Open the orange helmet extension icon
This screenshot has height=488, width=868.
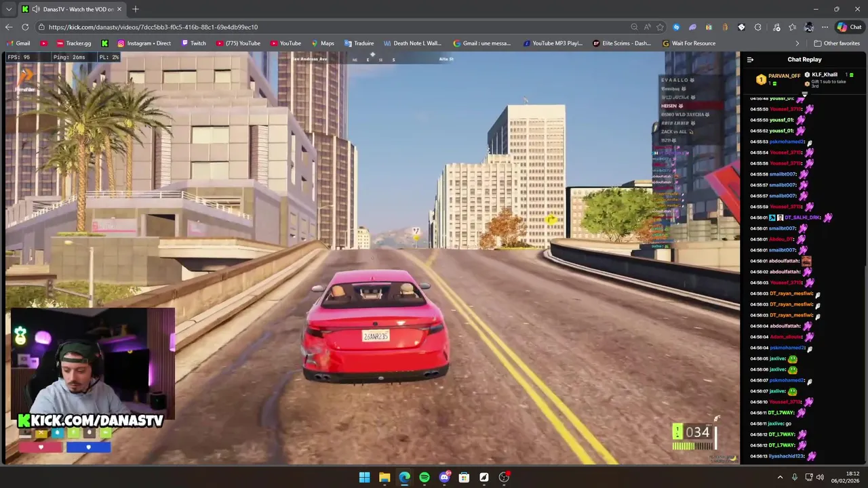click(725, 27)
